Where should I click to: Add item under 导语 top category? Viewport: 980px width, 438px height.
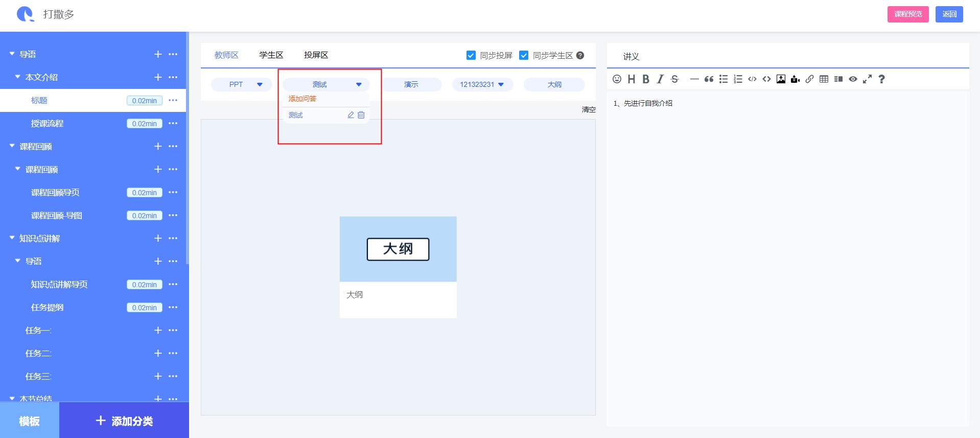coord(158,54)
